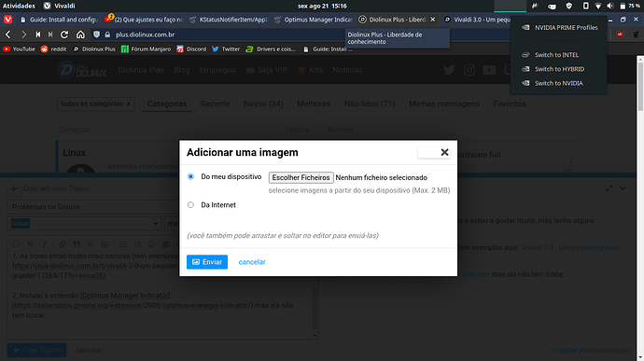Open the Twitter icon in site header

pos(449,70)
